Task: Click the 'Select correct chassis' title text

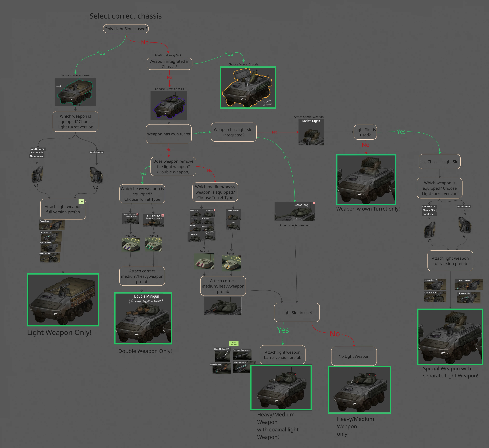Action: [x=126, y=16]
